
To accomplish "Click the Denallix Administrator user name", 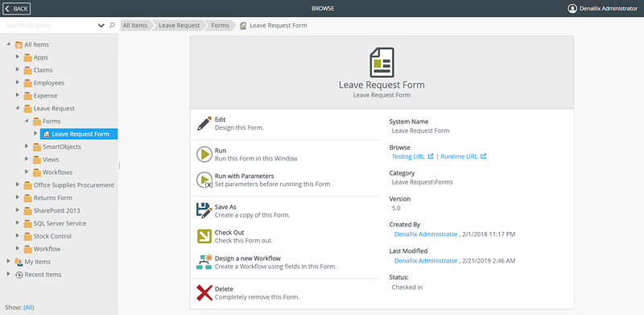I will [x=609, y=9].
